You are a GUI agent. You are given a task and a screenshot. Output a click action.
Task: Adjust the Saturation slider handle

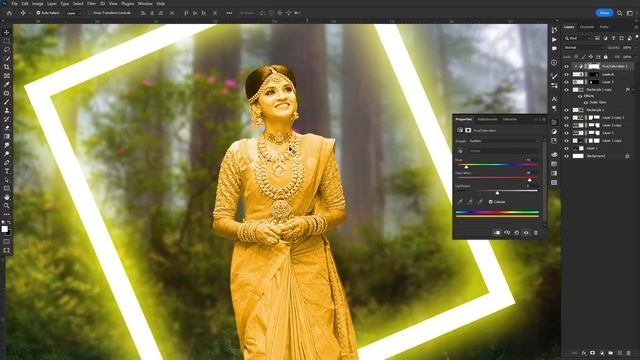coord(530,180)
